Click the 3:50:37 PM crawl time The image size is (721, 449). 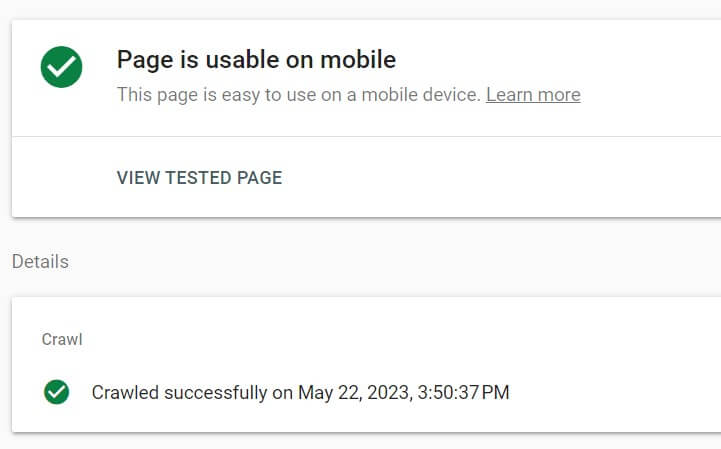click(464, 392)
